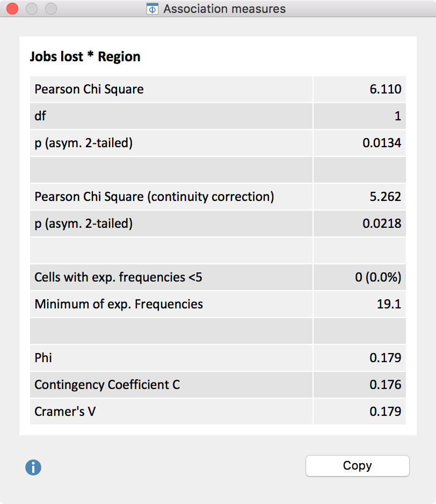The height and width of the screenshot is (504, 436).
Task: Select the df row label
Action: [40, 116]
